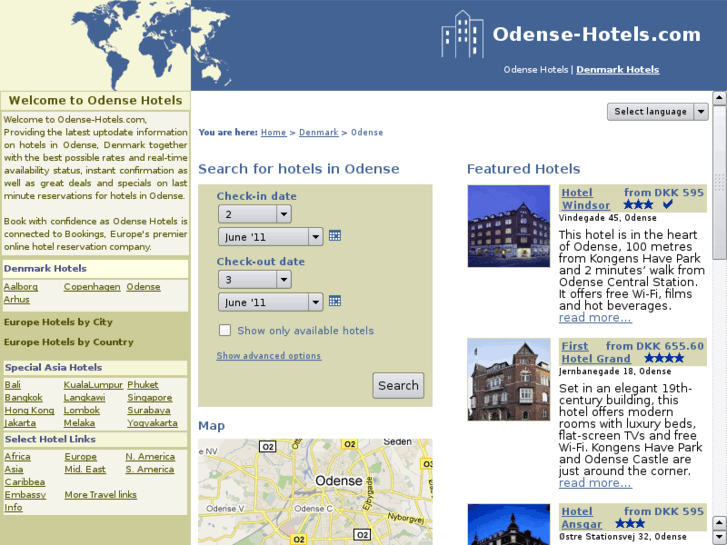Open the Melaka hotels link
Screen dimensions: 727x545
click(79, 423)
